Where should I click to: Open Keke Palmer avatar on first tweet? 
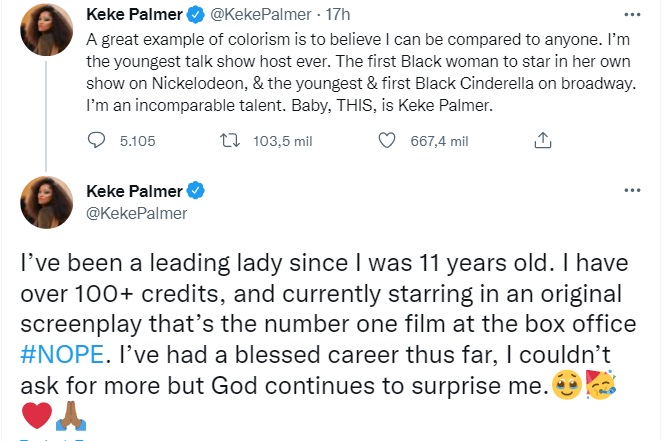pos(47,29)
